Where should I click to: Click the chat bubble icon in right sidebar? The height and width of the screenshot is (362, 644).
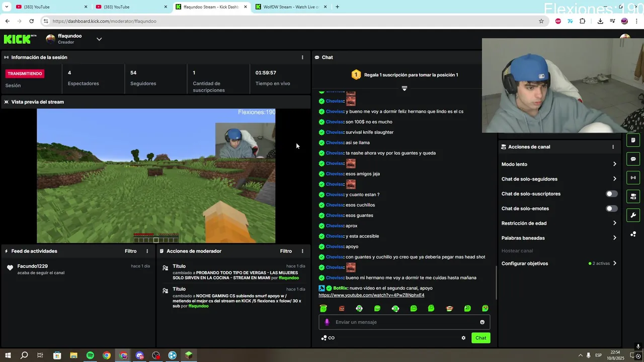tap(633, 159)
